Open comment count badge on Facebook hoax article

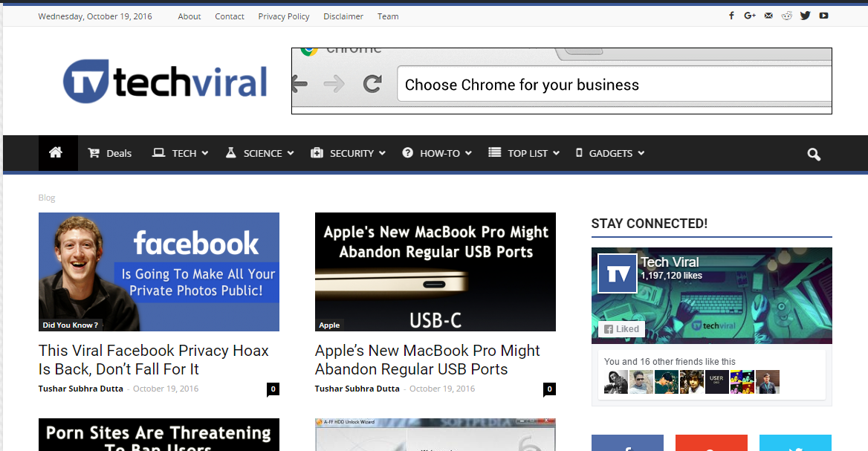[273, 389]
